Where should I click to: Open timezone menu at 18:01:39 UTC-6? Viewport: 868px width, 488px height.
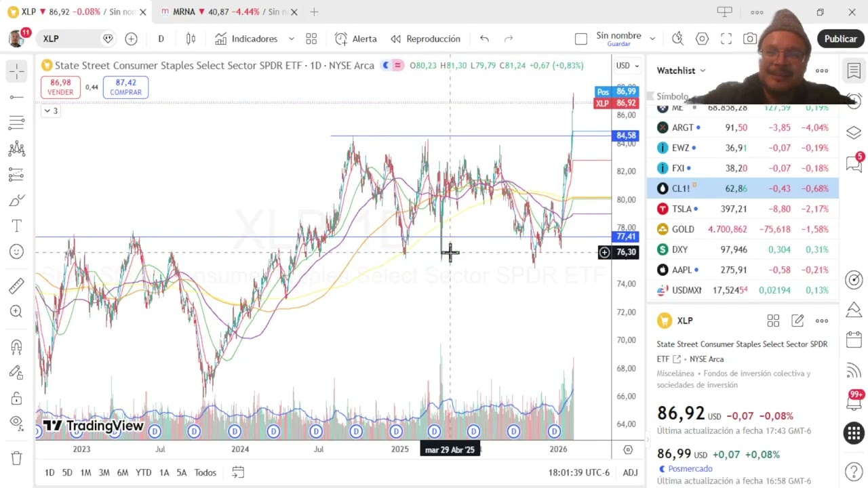pos(579,472)
